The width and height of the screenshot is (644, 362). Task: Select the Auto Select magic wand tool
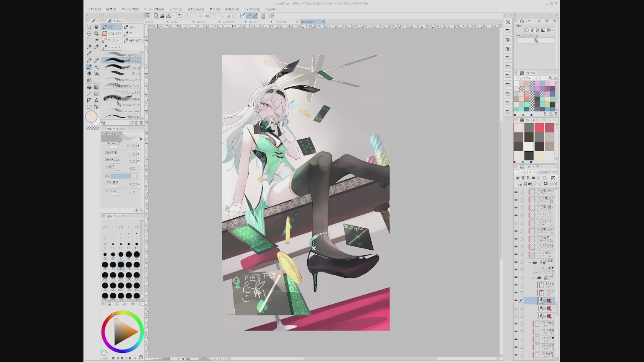pos(96,40)
